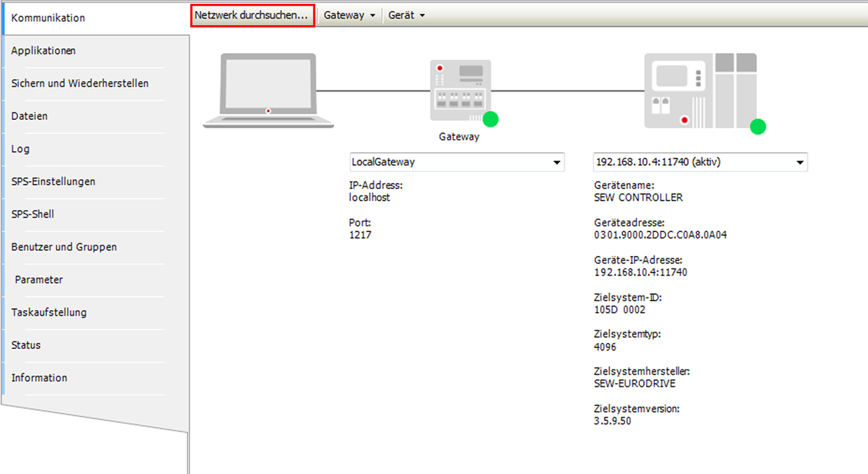The image size is (868, 474).
Task: Go to the Dateien tab
Action: point(30,116)
